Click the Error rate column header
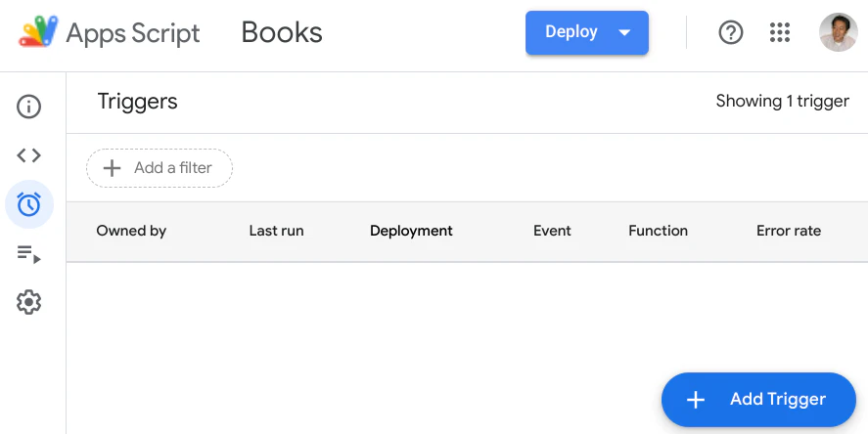The height and width of the screenshot is (434, 868). (x=789, y=231)
